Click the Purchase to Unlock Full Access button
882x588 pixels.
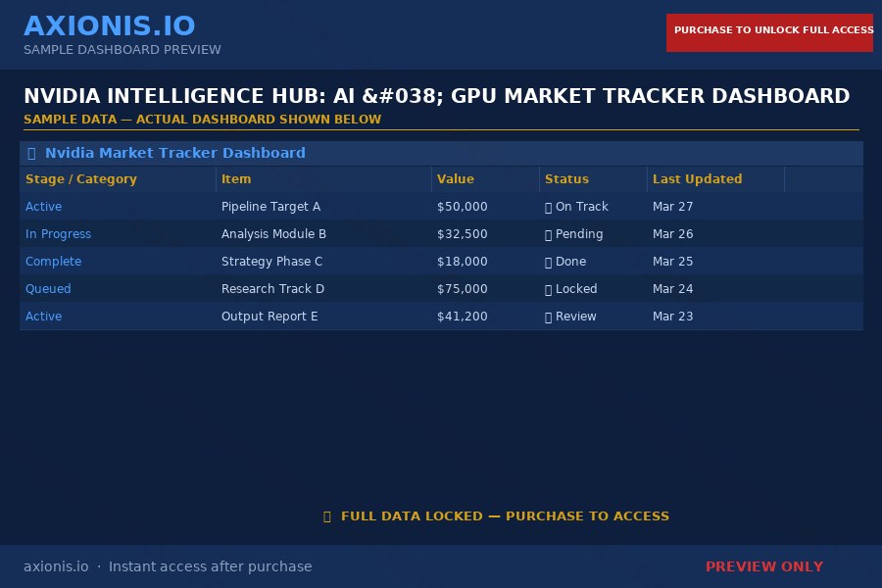tap(770, 32)
